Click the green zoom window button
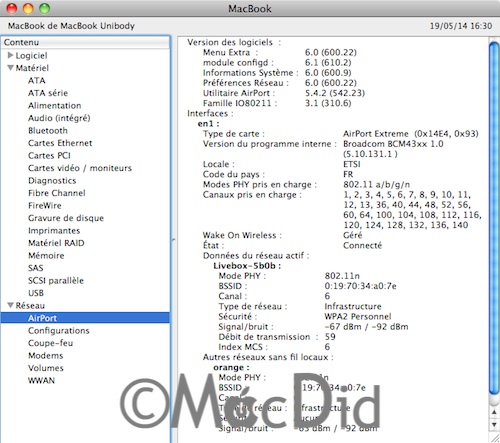 (x=44, y=8)
